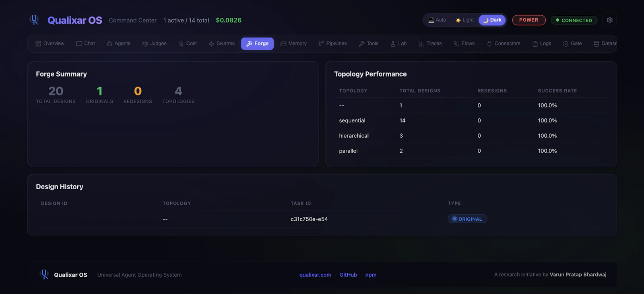644x294 pixels.
Task: Click the Traces chart icon
Action: point(421,44)
